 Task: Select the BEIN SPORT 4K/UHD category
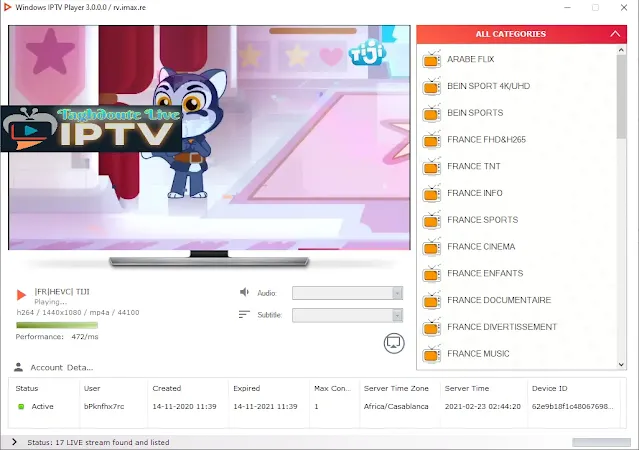[x=488, y=86]
